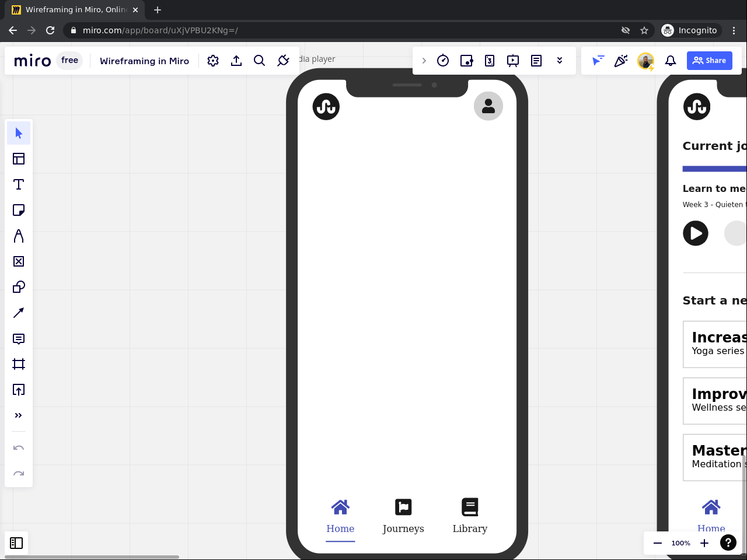
Task: Pick the Connection line arrow tool
Action: [x=19, y=313]
